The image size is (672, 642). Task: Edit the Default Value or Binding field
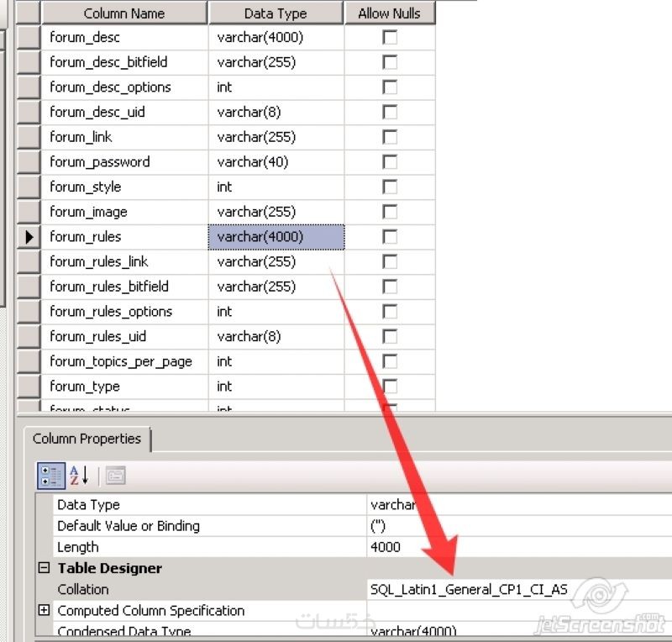click(519, 526)
